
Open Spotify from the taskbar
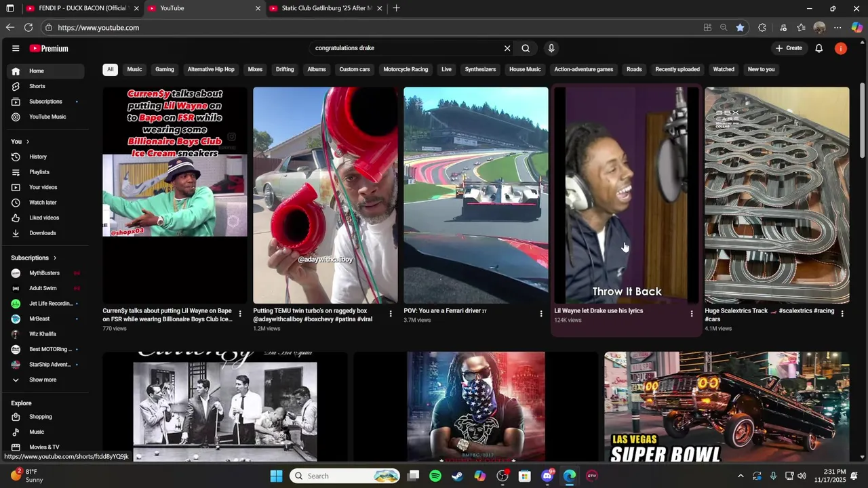tap(435, 476)
